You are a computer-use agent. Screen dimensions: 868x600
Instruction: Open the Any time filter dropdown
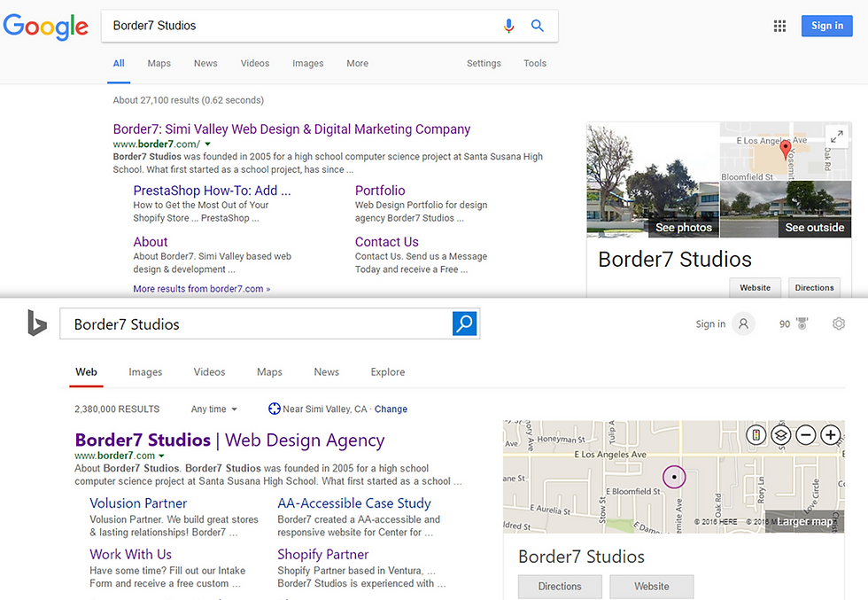tap(214, 409)
